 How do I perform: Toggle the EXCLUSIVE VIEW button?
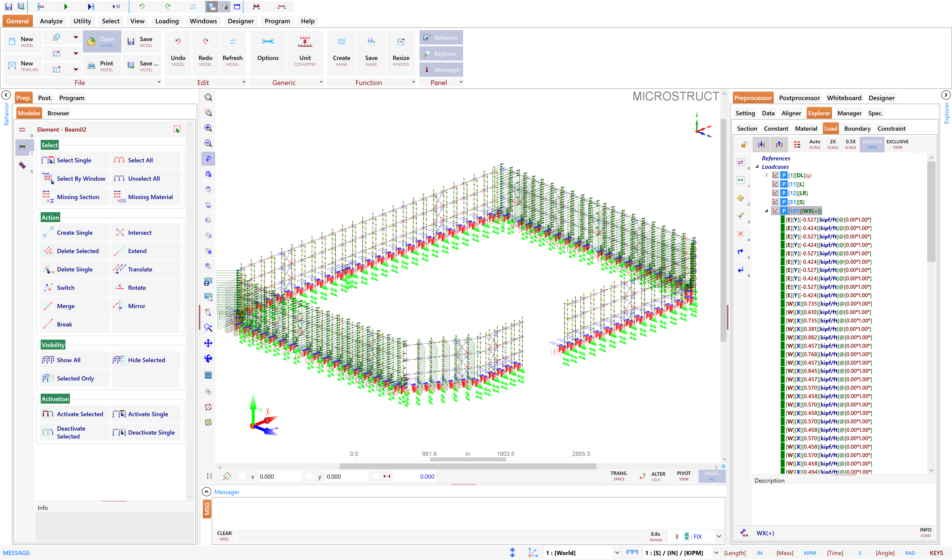tap(897, 144)
